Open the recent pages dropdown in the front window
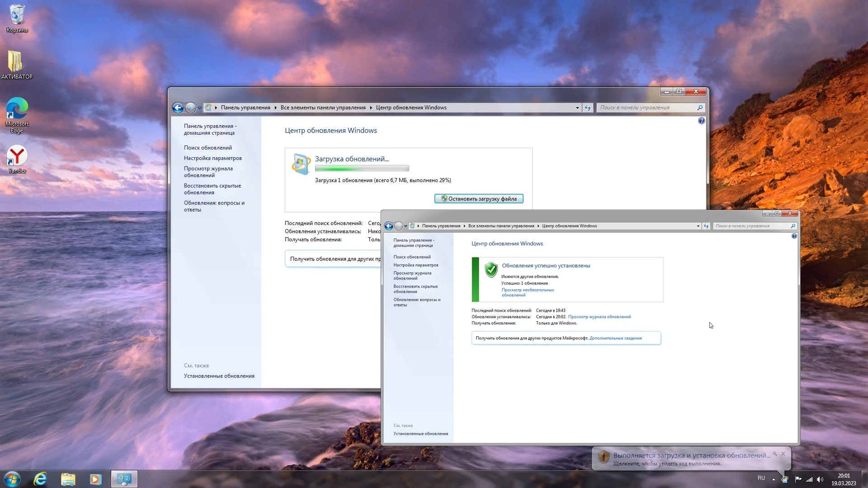 click(406, 226)
